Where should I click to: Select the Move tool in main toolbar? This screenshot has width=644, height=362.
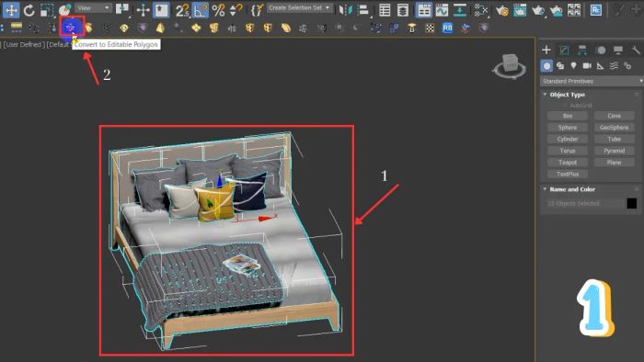tap(11, 9)
